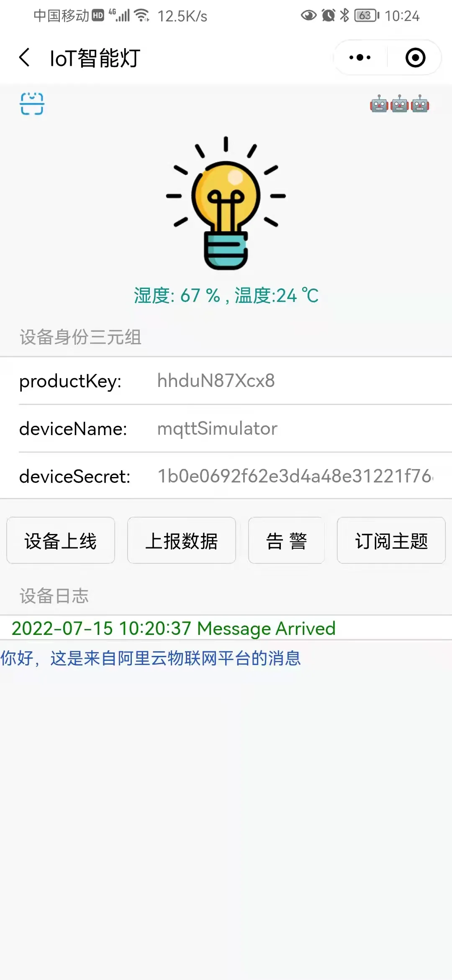The image size is (452, 980).
Task: Tap the scan code icon
Action: click(x=32, y=103)
